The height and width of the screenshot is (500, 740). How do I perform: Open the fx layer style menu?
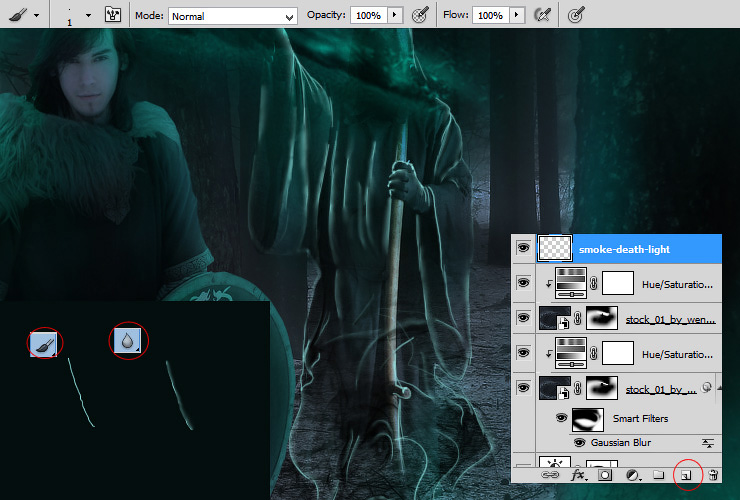[x=579, y=475]
